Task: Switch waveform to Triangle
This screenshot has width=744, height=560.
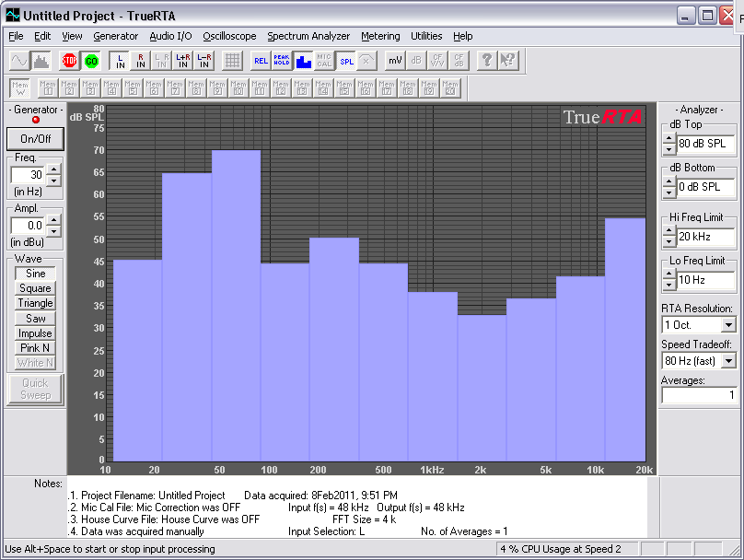Action: pos(35,303)
